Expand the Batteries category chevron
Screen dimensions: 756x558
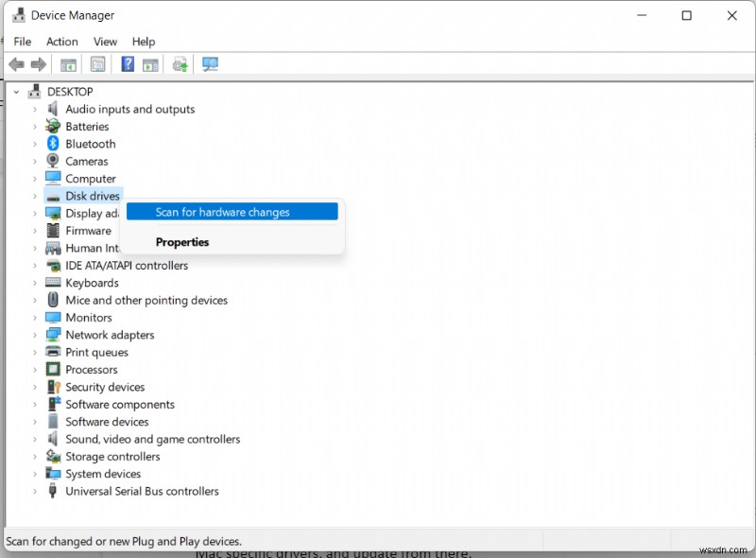(35, 127)
